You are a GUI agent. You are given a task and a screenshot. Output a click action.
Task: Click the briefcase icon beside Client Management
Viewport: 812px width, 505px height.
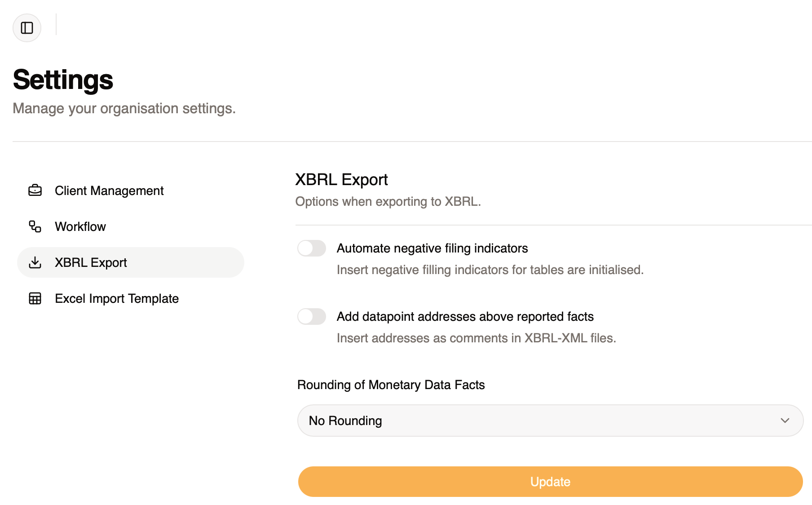(x=35, y=190)
